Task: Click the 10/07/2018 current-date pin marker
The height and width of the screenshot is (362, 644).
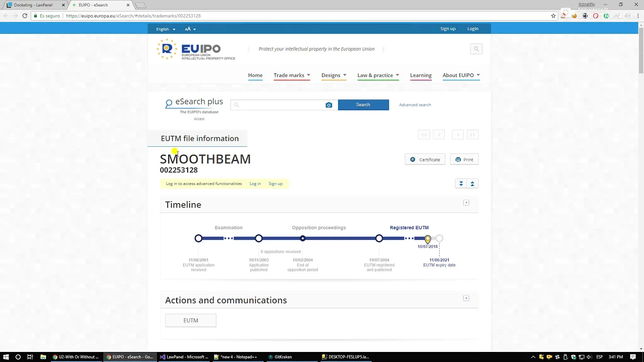Action: coord(428,239)
